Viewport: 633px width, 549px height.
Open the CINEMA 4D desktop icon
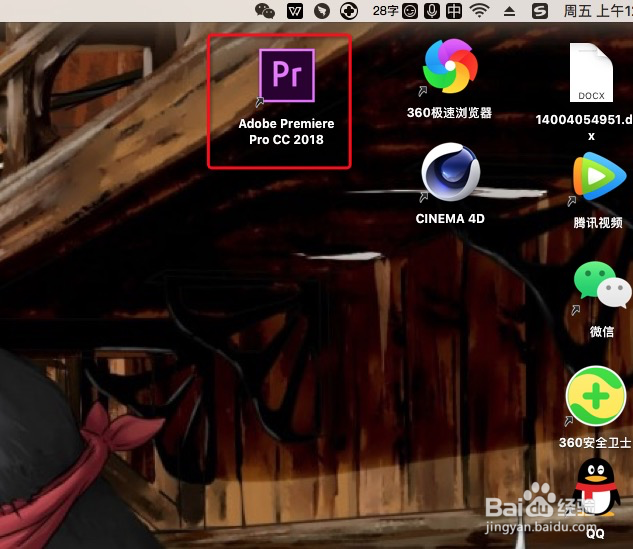[x=451, y=172]
